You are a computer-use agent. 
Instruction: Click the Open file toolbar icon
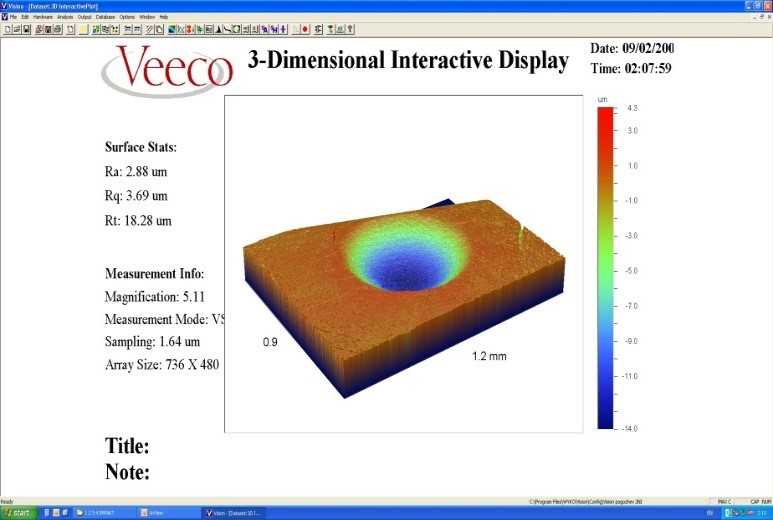[17, 29]
